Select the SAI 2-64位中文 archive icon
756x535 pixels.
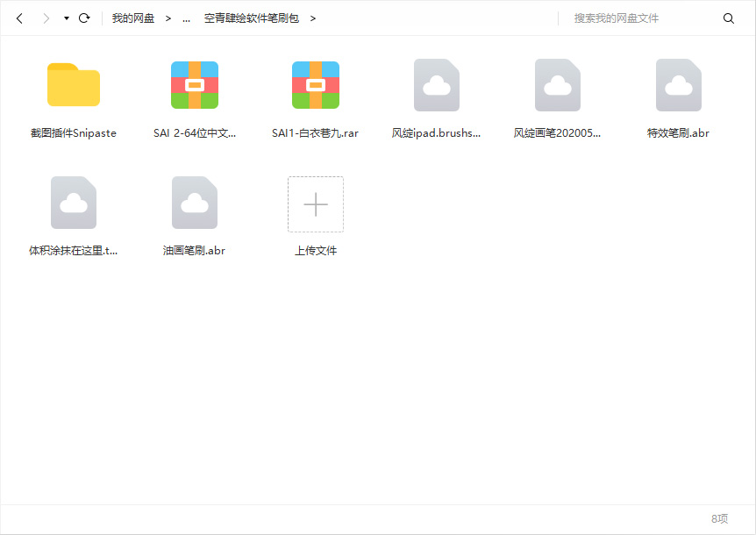click(195, 85)
